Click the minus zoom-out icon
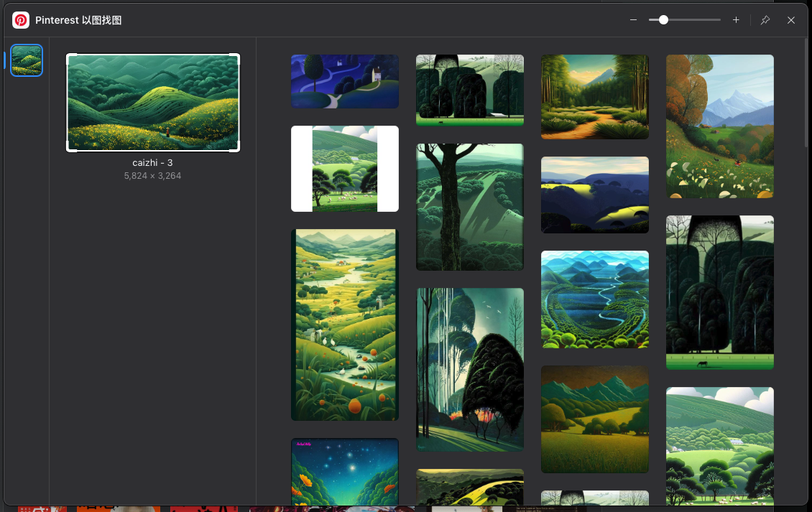Image resolution: width=812 pixels, height=512 pixels. (633, 20)
